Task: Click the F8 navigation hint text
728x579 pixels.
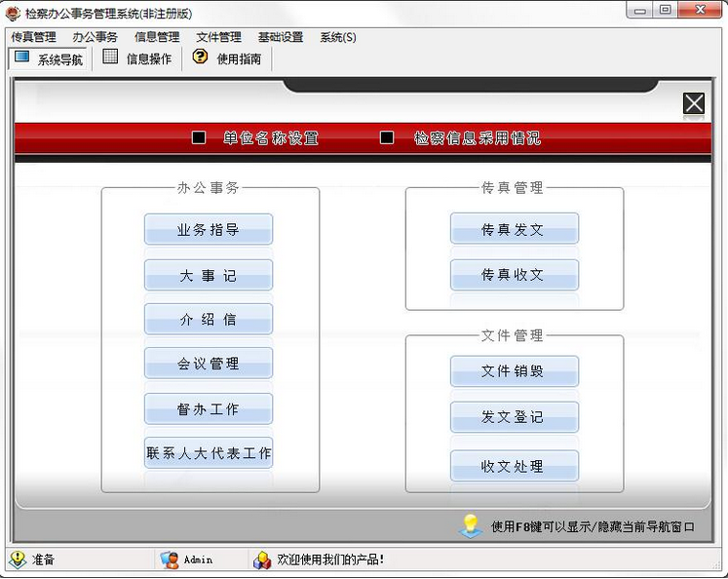Action: 593,526
